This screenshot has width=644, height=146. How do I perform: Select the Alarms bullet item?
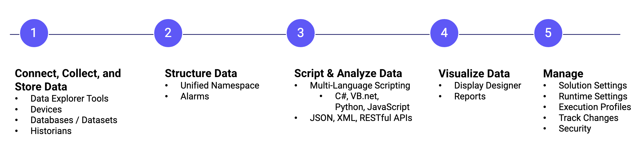195,96
